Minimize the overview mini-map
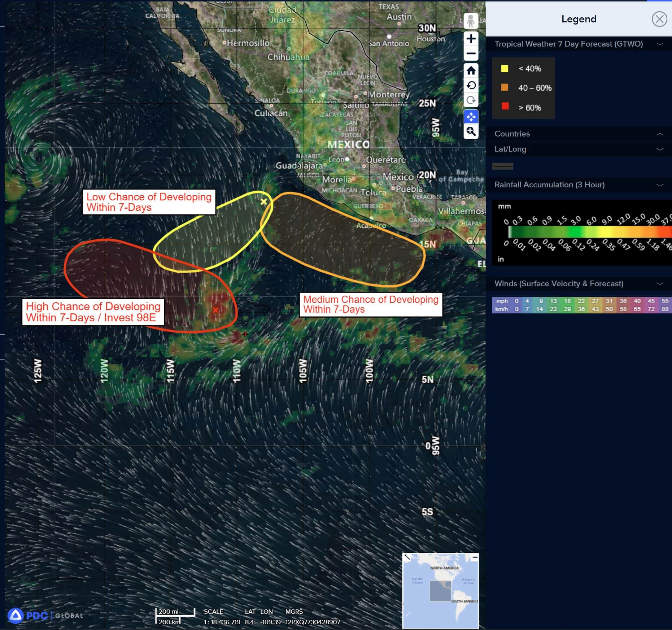The image size is (672, 630). pos(475,557)
